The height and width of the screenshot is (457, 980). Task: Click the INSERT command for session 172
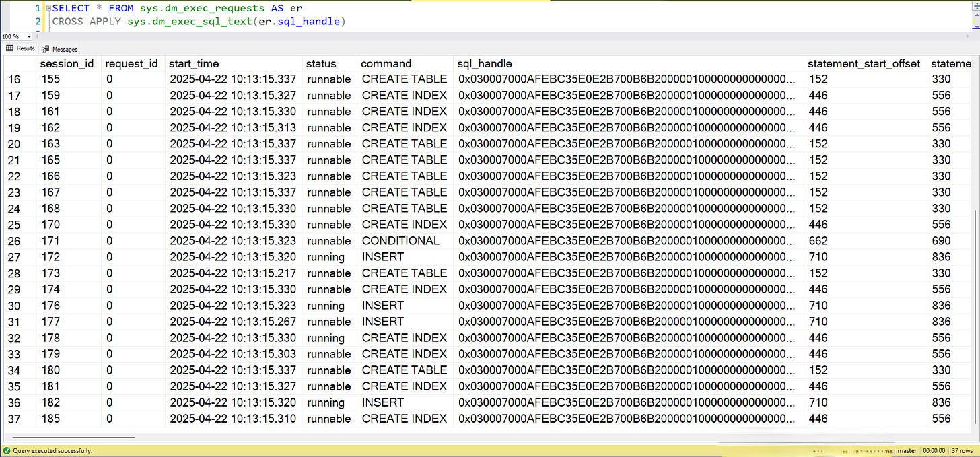(405, 257)
